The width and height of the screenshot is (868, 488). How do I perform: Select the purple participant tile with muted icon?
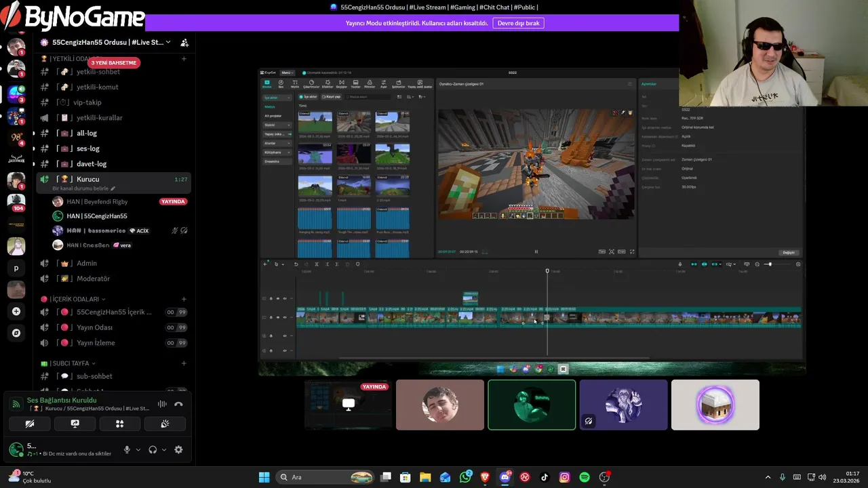[x=623, y=405]
